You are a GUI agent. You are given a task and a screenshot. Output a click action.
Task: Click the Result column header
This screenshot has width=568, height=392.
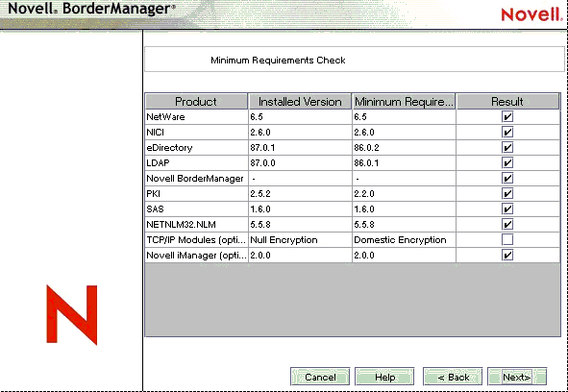coord(507,102)
